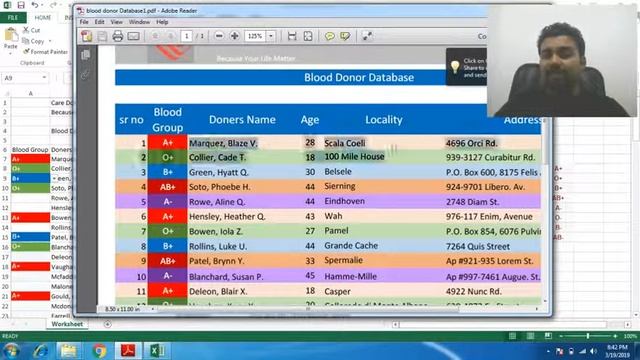Click the fit width scrolling icon
The height and width of the screenshot is (360, 640).
tap(292, 36)
